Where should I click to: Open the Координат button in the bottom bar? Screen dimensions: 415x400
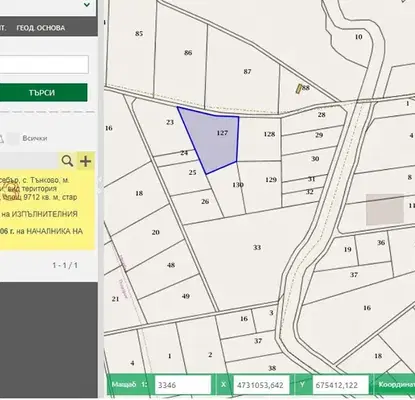click(395, 385)
